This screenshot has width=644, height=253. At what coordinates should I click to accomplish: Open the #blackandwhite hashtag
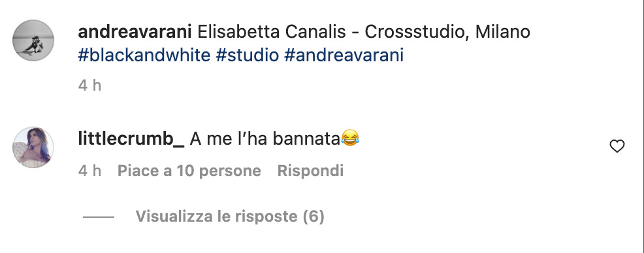[x=144, y=55]
